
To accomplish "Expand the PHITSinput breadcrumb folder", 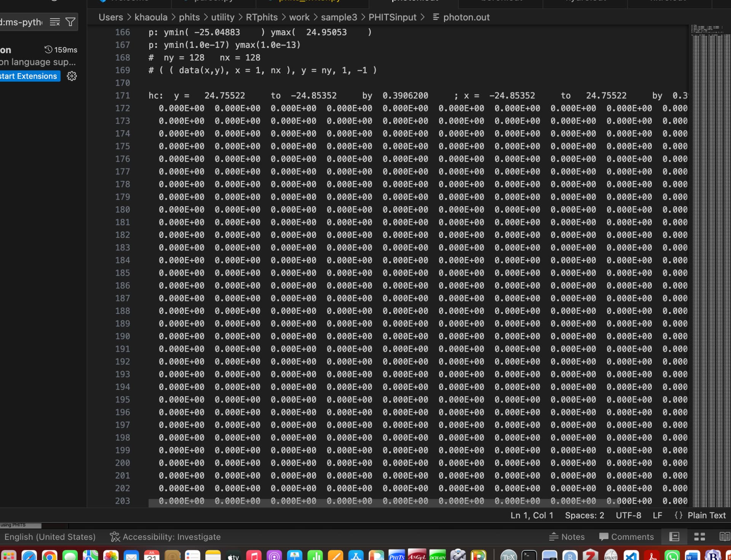I will pyautogui.click(x=392, y=17).
